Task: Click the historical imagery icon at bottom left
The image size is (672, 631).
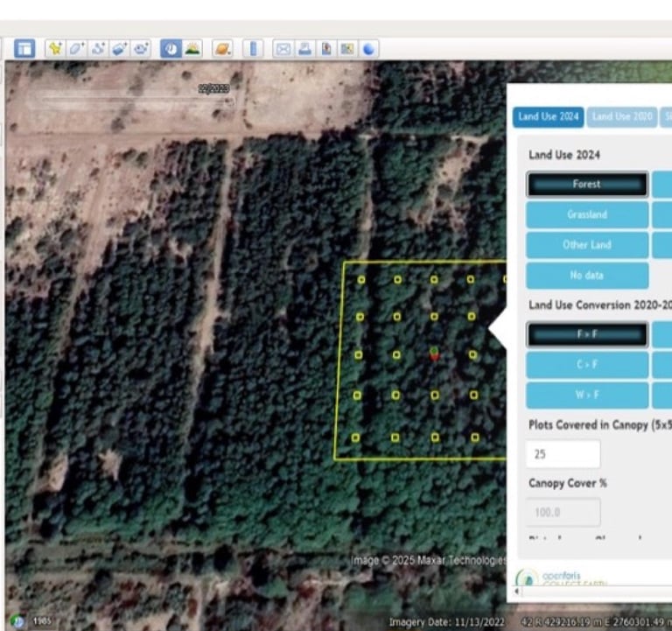Action: coord(17,620)
